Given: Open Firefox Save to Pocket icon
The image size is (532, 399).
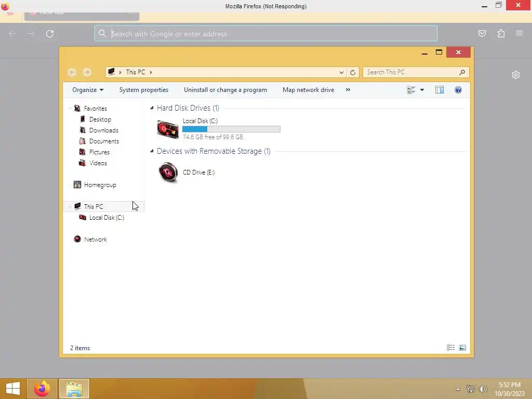Looking at the screenshot, I should pos(482,33).
